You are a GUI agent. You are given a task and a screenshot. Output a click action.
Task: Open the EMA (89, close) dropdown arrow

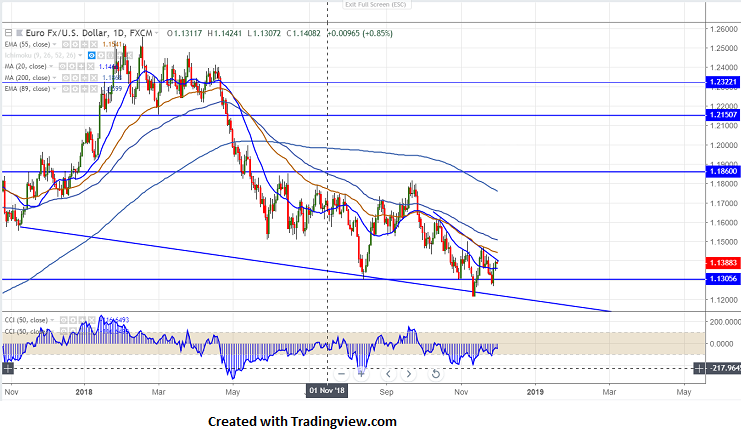[x=54, y=88]
